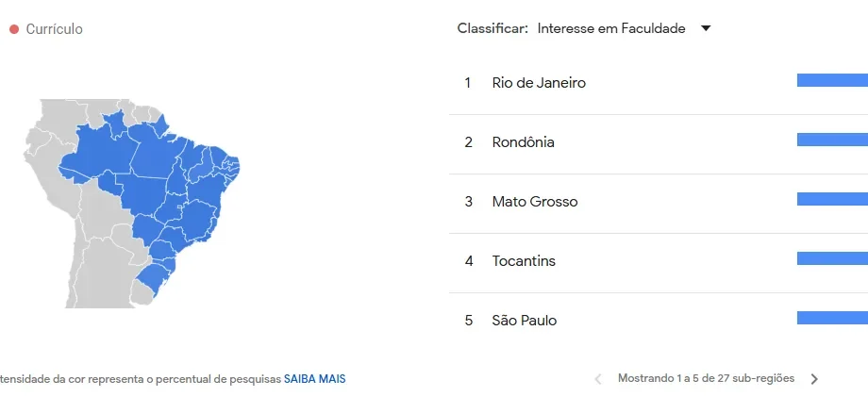Click the blue bar for Rio de Janeiro

click(832, 80)
